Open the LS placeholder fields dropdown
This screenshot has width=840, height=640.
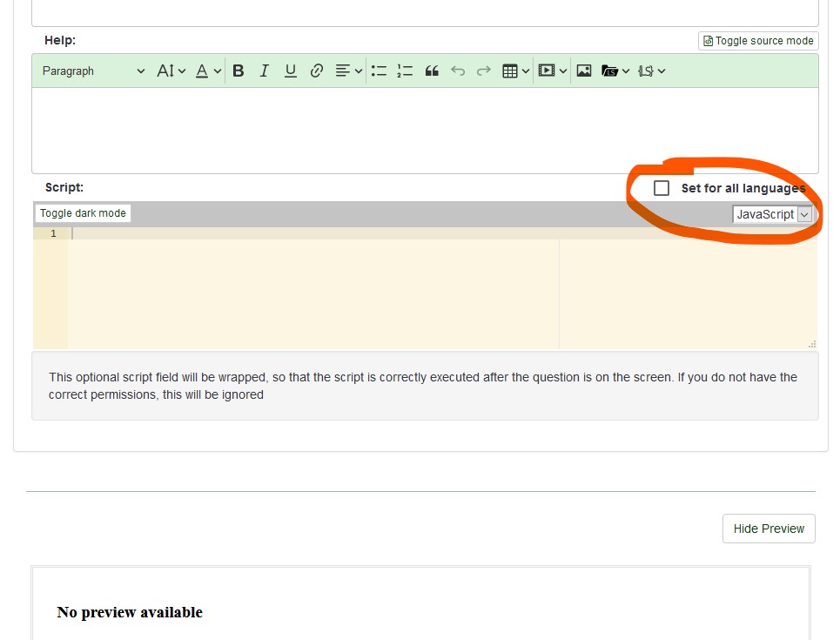pyautogui.click(x=651, y=71)
